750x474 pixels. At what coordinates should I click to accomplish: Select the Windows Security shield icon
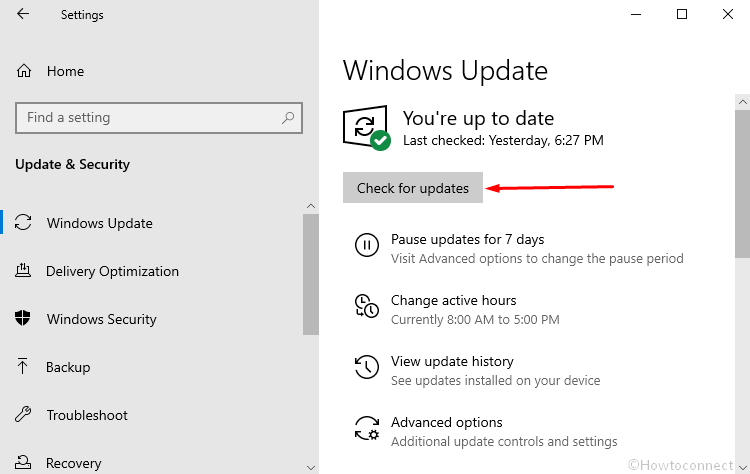(22, 318)
